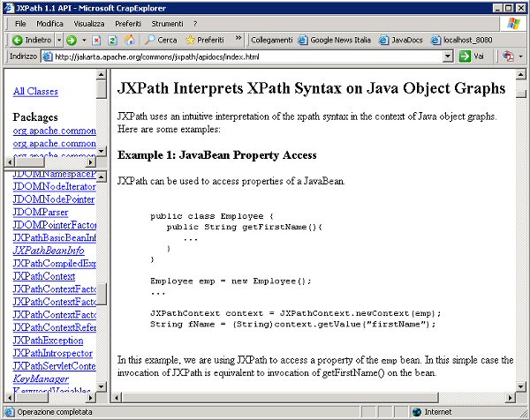
Task: Click classes frame scroll up arrow
Action: click(x=102, y=176)
